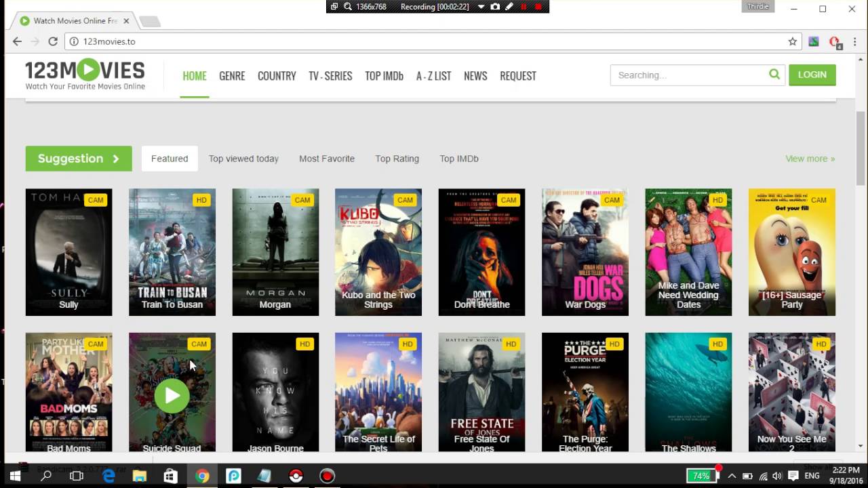This screenshot has width=868, height=488.
Task: Open the Train To Busan poster
Action: point(172,252)
